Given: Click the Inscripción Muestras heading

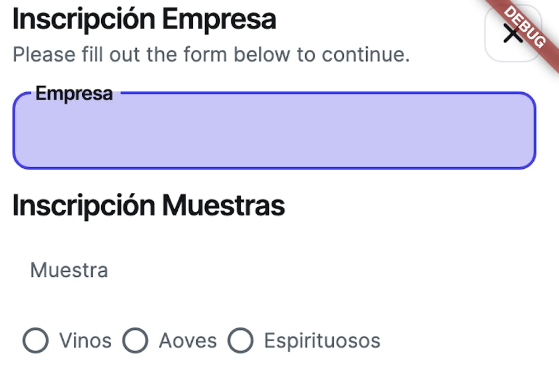Looking at the screenshot, I should [x=149, y=206].
